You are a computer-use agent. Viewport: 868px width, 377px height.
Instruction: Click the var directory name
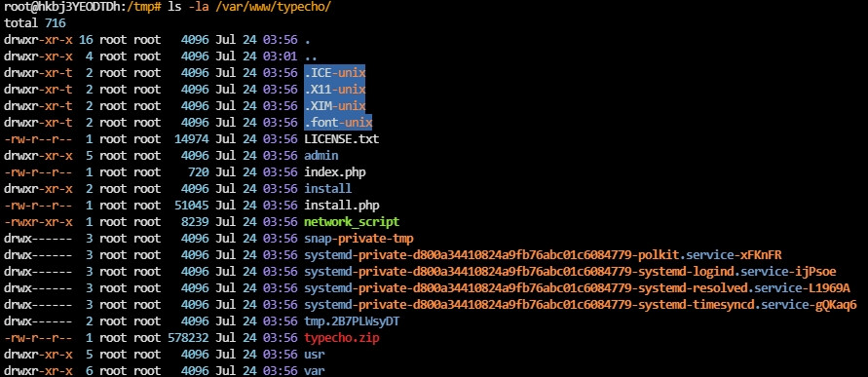[315, 371]
